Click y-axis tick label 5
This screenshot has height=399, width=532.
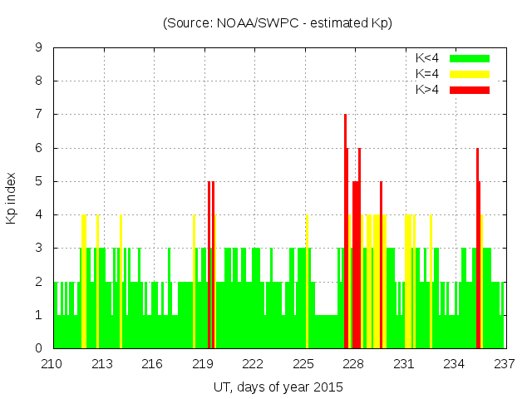39,181
